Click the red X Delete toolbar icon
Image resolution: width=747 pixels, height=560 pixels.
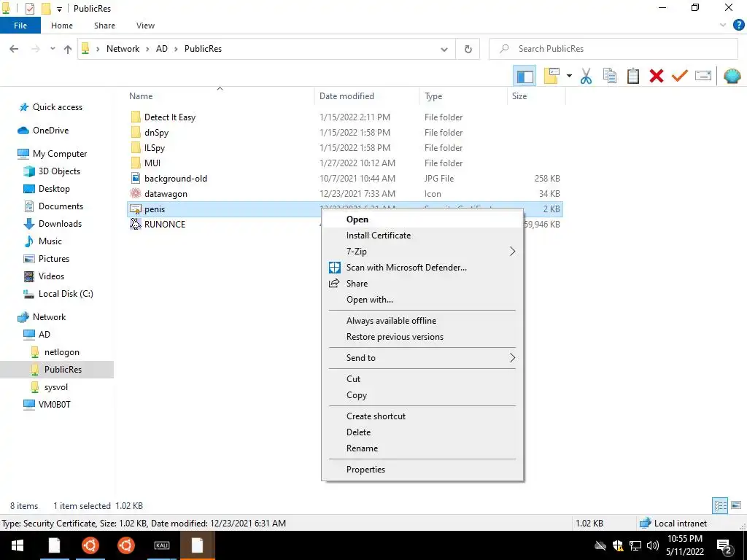point(657,76)
